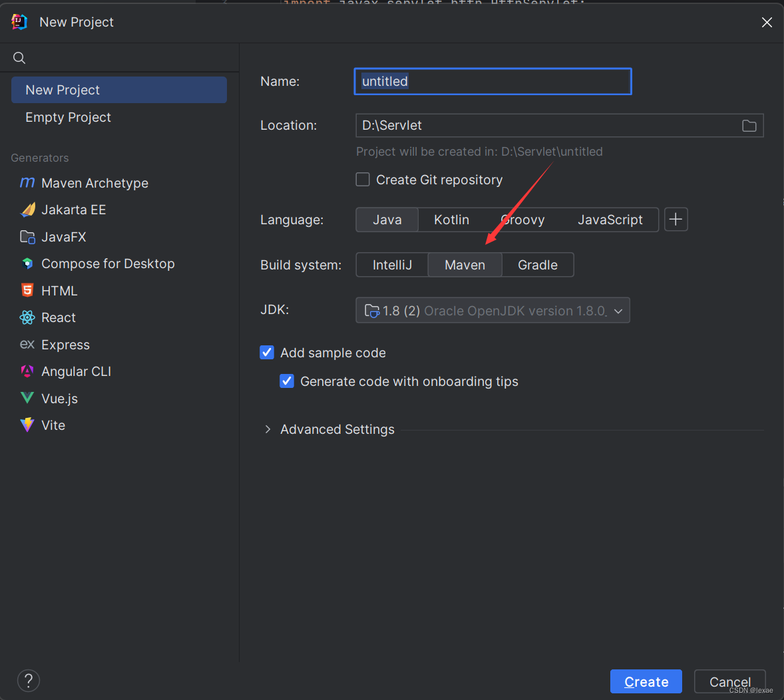Select JavaScript as the language
Screen dimensions: 784x700
pos(610,220)
